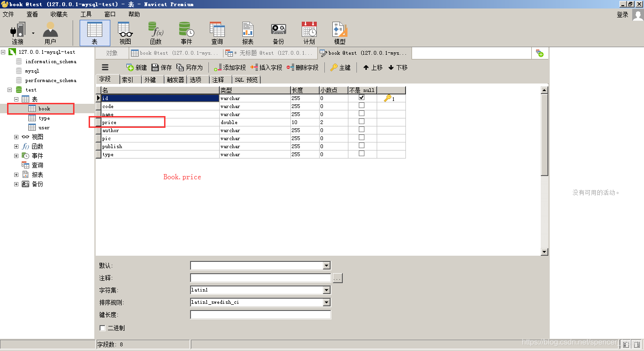The width and height of the screenshot is (644, 351).
Task: Click Save As (另存为) button
Action: pyautogui.click(x=190, y=67)
